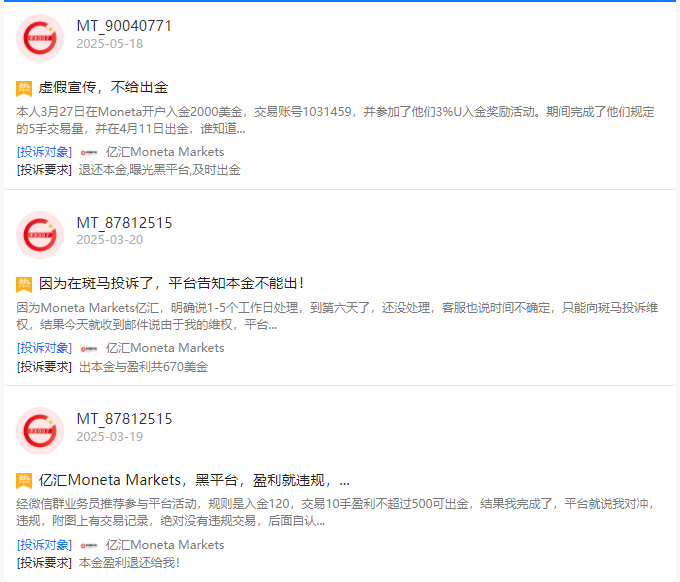Click summary text starting 本人3月27日在Moneta开户
This screenshot has height=582, width=680.
point(335,120)
